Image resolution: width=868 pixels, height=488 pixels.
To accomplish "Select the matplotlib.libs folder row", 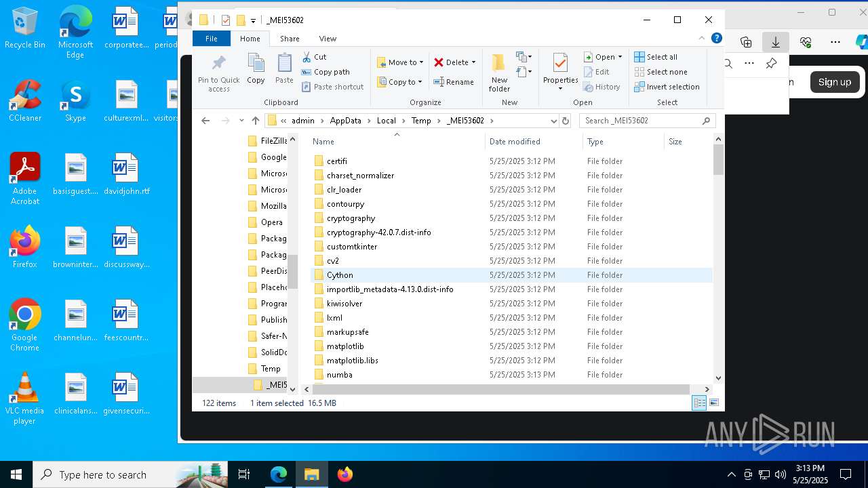I will tap(511, 361).
